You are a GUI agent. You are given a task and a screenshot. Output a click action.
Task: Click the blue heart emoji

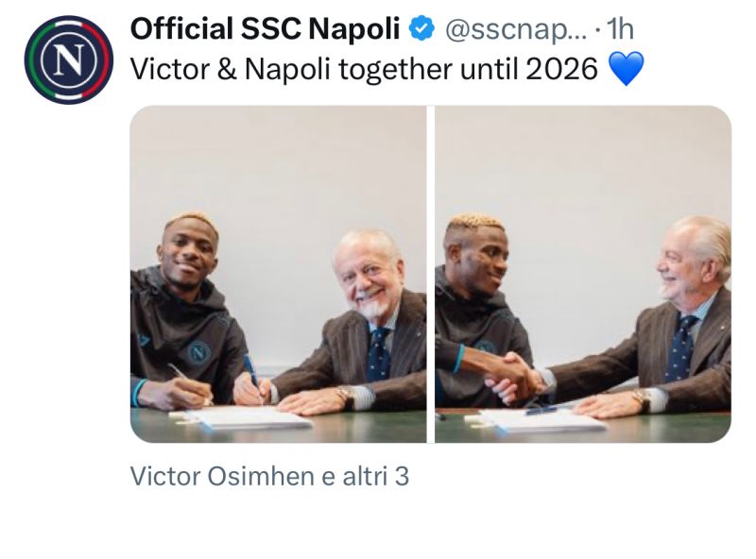pos(627,68)
